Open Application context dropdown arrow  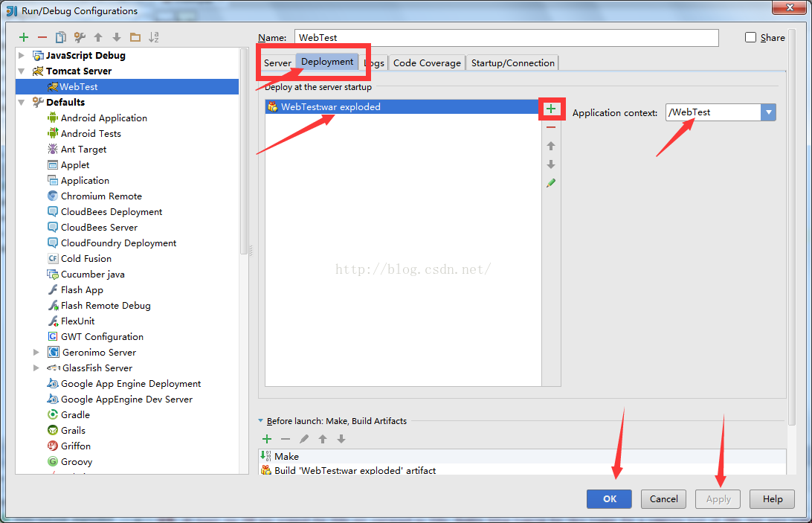769,112
